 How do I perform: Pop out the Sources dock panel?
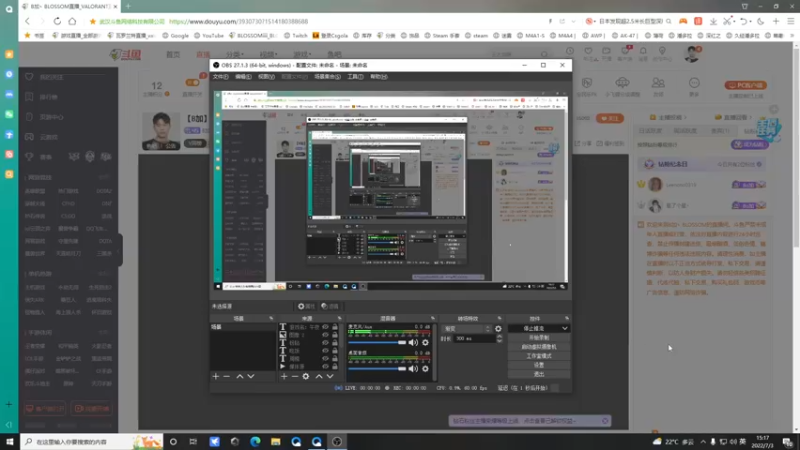click(x=339, y=318)
